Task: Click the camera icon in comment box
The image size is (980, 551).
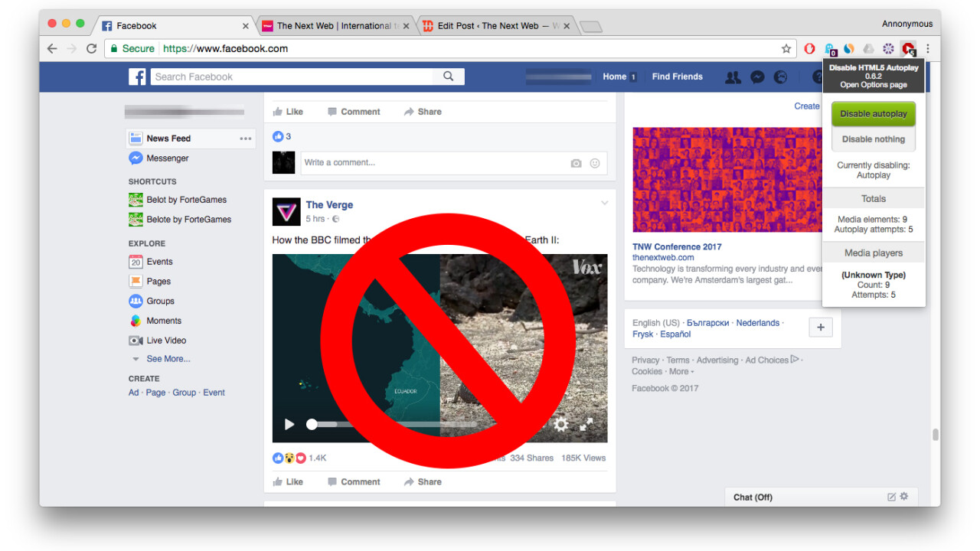Action: 576,163
